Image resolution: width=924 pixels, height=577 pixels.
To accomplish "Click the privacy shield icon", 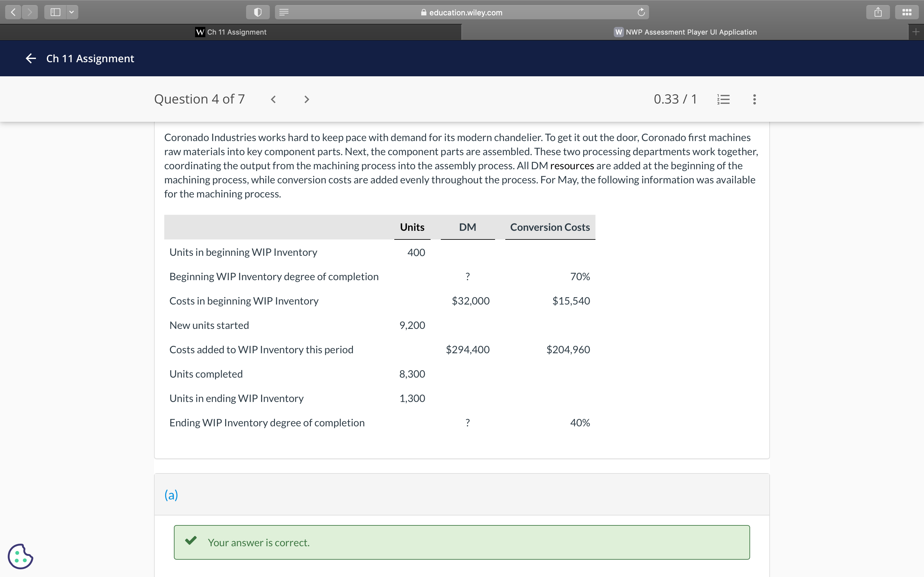I will (x=258, y=12).
